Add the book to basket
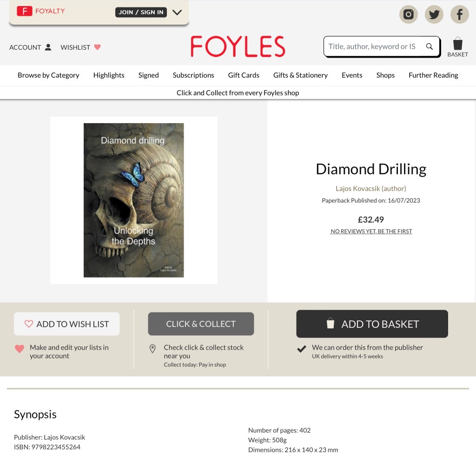The height and width of the screenshot is (470, 476). 372,324
